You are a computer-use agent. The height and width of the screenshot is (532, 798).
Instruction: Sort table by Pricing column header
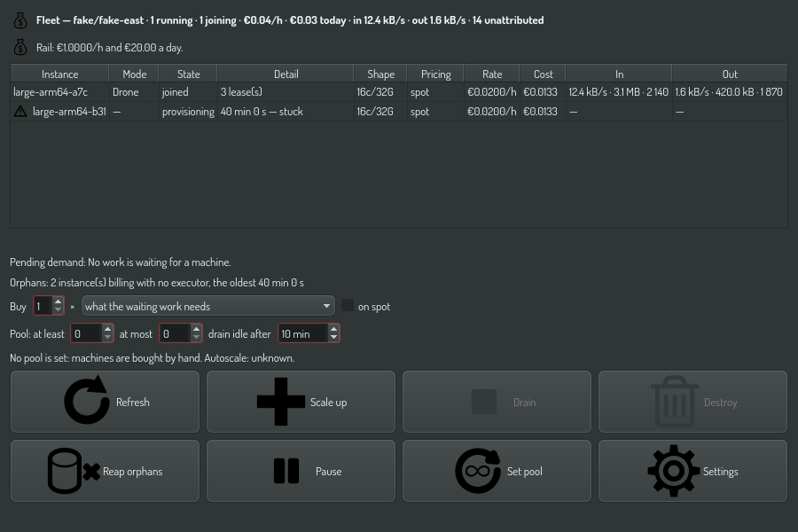click(435, 74)
